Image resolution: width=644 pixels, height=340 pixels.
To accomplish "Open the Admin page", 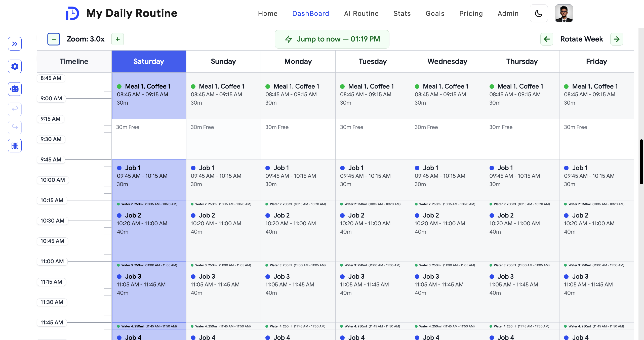I will click(x=508, y=13).
